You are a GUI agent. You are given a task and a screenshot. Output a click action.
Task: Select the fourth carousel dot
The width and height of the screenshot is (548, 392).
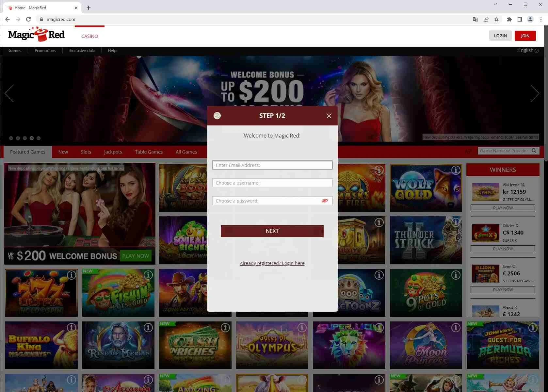[x=32, y=138]
